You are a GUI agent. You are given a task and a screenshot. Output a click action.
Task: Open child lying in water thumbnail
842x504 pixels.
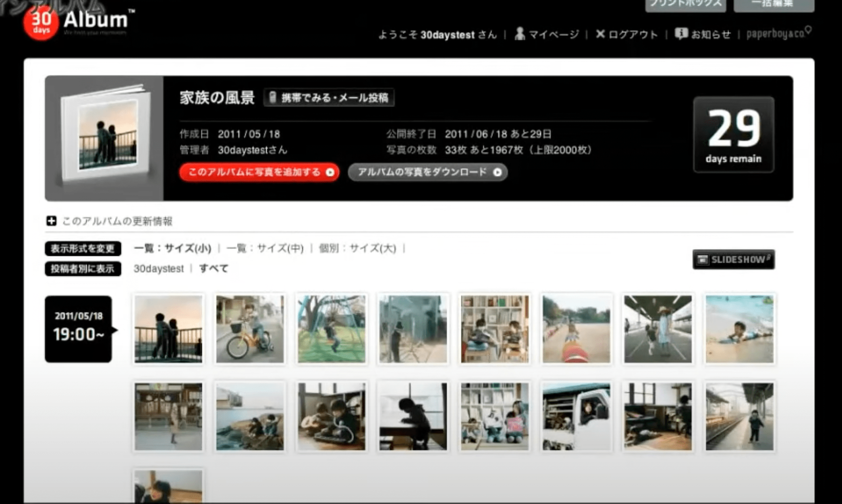(740, 329)
